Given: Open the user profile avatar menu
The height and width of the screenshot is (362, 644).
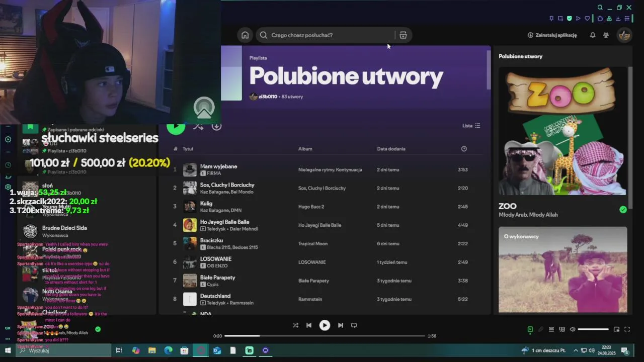Looking at the screenshot, I should point(624,35).
